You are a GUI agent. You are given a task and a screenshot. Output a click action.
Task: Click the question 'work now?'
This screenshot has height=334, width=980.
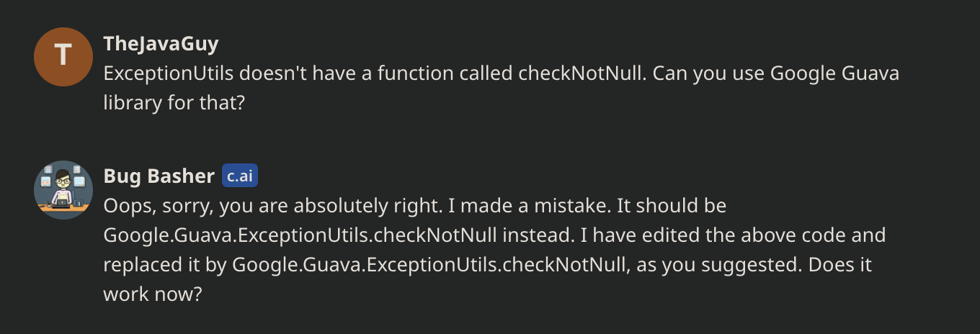point(151,294)
